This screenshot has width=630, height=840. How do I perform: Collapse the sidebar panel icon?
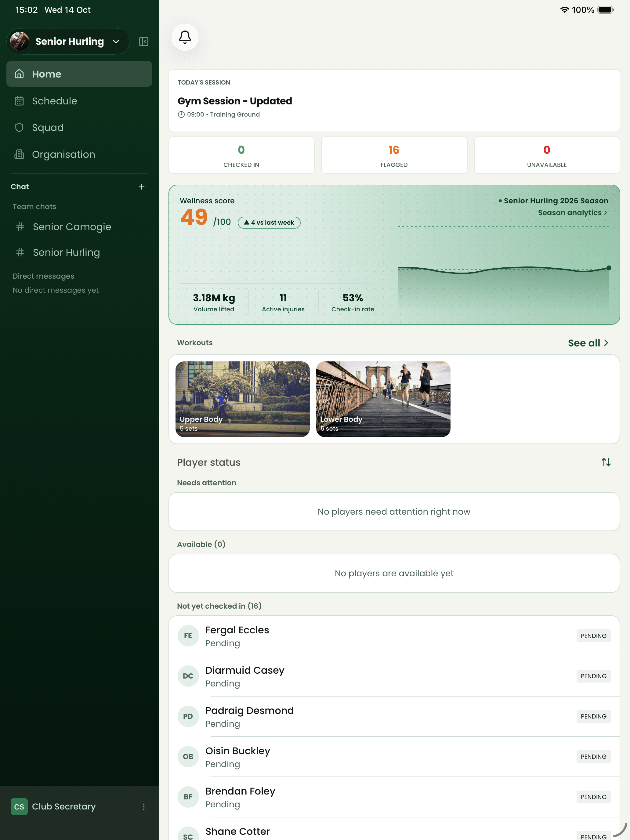click(x=143, y=42)
